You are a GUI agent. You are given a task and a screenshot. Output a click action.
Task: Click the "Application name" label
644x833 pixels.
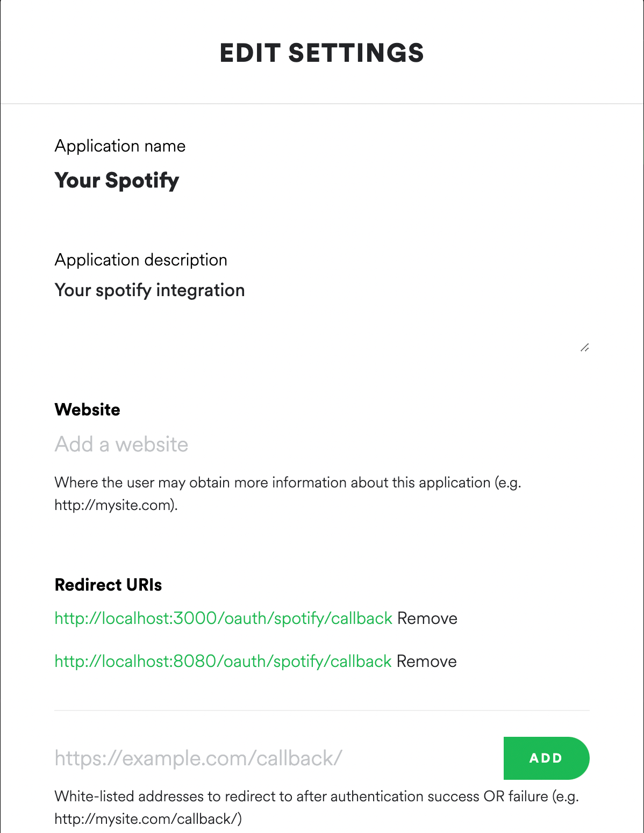coord(120,146)
